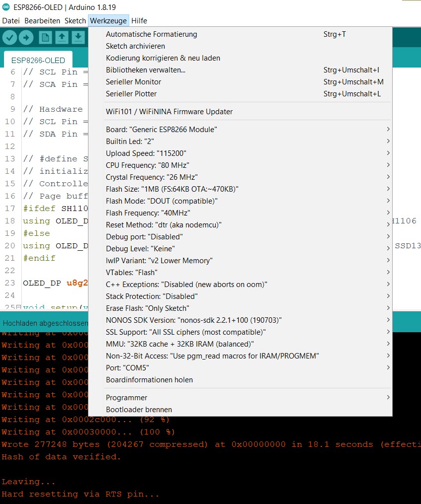Click the Upload arrow icon
Screen dimensions: 421x504
(x=26, y=37)
